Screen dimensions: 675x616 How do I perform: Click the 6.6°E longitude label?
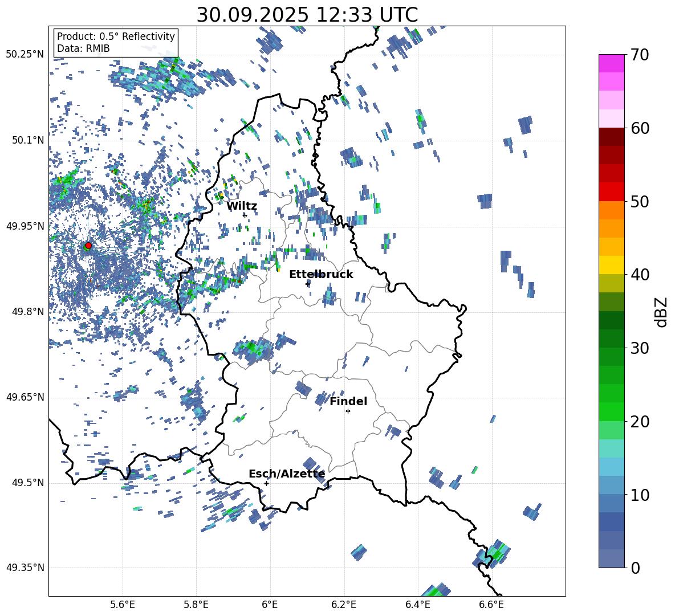tap(491, 605)
